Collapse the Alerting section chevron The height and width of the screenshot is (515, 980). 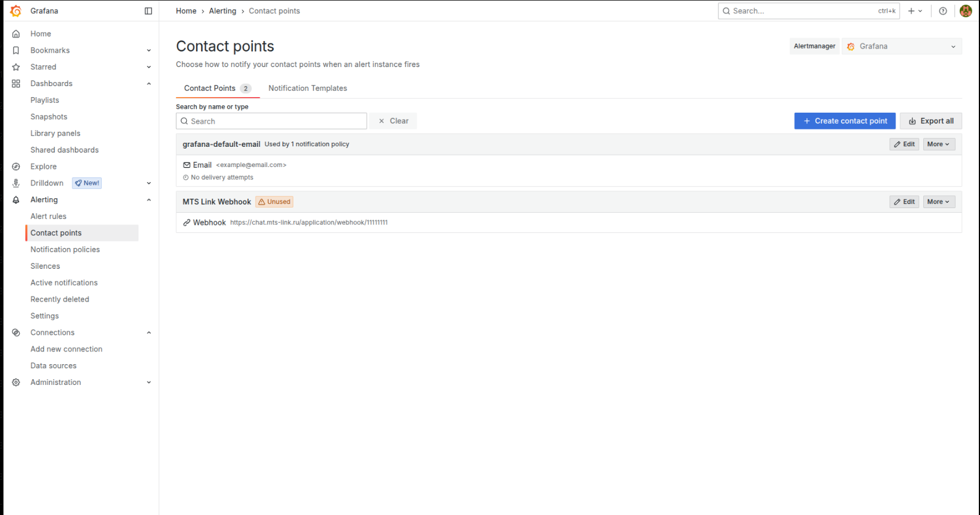coord(149,200)
